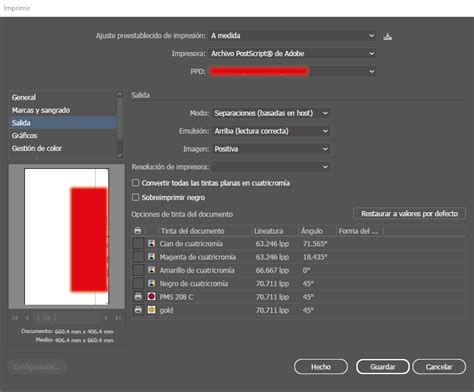Image resolution: width=474 pixels, height=392 pixels.
Task: Click the gold ink name
Action: 166,310
